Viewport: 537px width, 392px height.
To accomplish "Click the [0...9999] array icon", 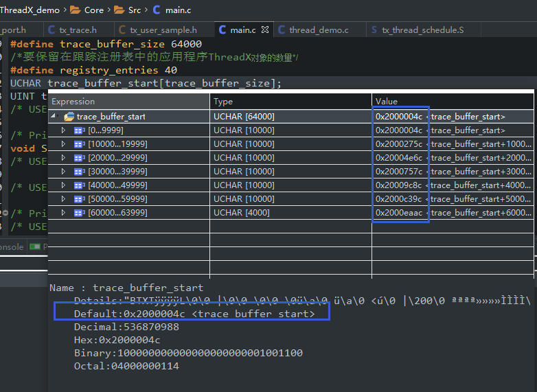I will coord(80,130).
